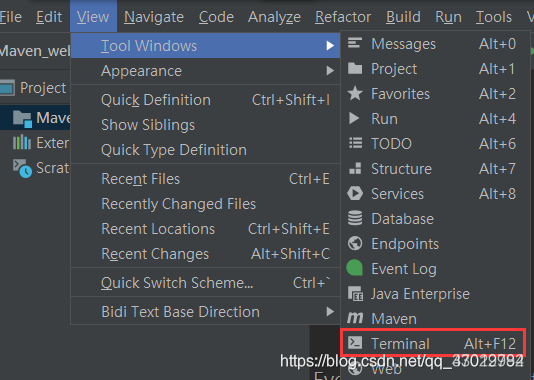
Task: Click the green Event Log icon
Action: (x=355, y=268)
